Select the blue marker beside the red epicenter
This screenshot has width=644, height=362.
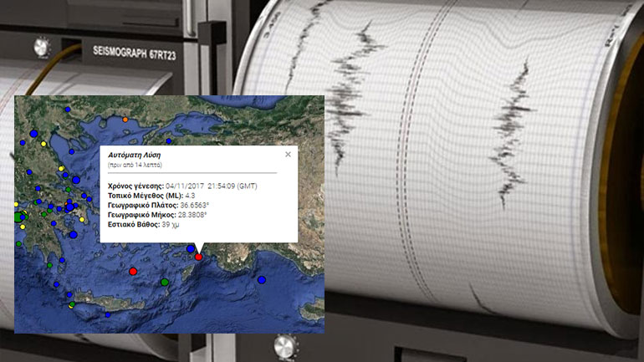click(191, 249)
